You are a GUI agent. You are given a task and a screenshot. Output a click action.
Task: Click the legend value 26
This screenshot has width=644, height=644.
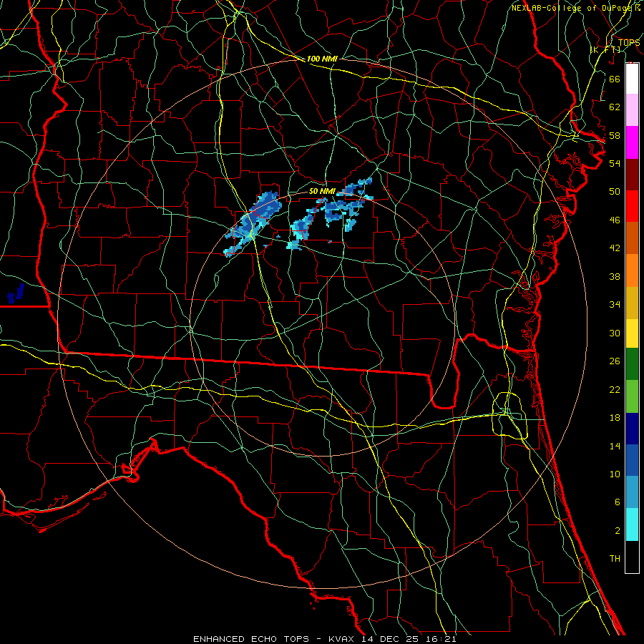point(615,361)
